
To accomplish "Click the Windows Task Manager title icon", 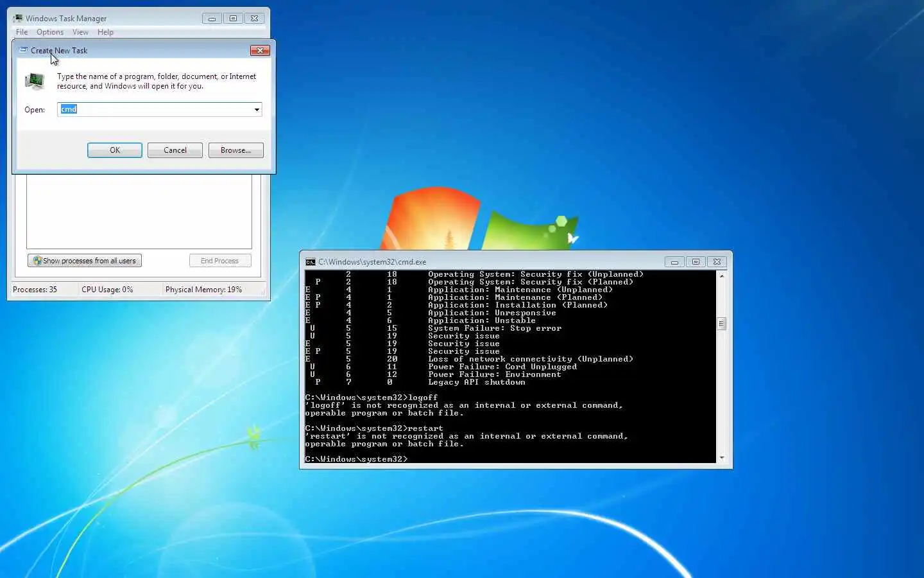I will point(18,19).
